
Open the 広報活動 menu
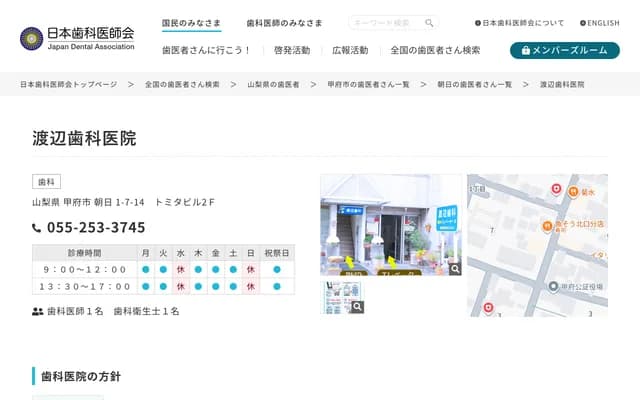point(350,50)
